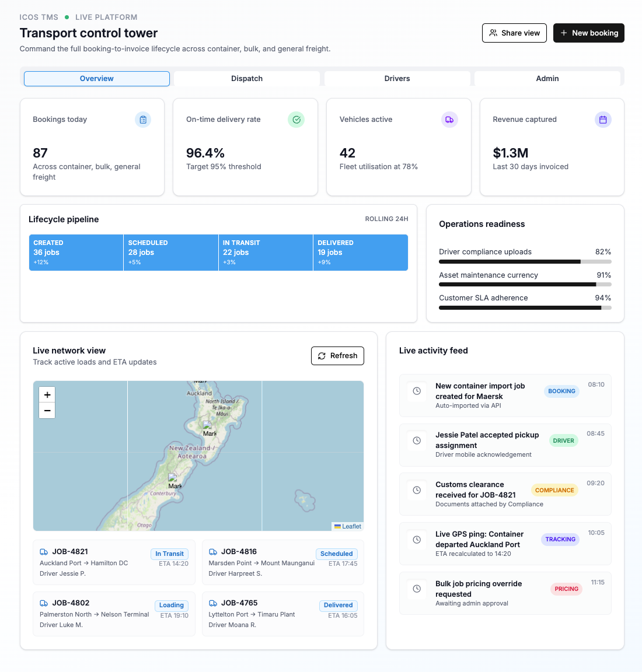The width and height of the screenshot is (642, 672).
Task: Click the clipboard icon on Bookings today card
Action: pos(143,120)
